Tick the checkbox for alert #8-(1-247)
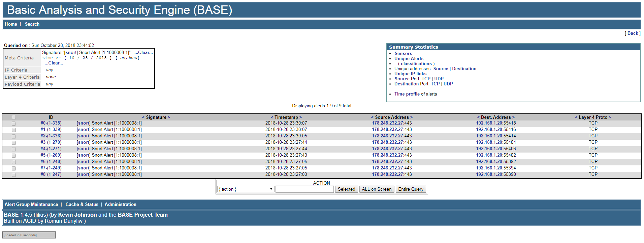The image size is (644, 243). [14, 175]
